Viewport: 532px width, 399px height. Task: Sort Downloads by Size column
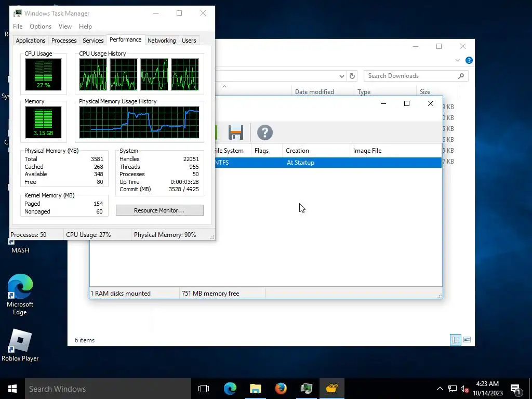pyautogui.click(x=437, y=91)
